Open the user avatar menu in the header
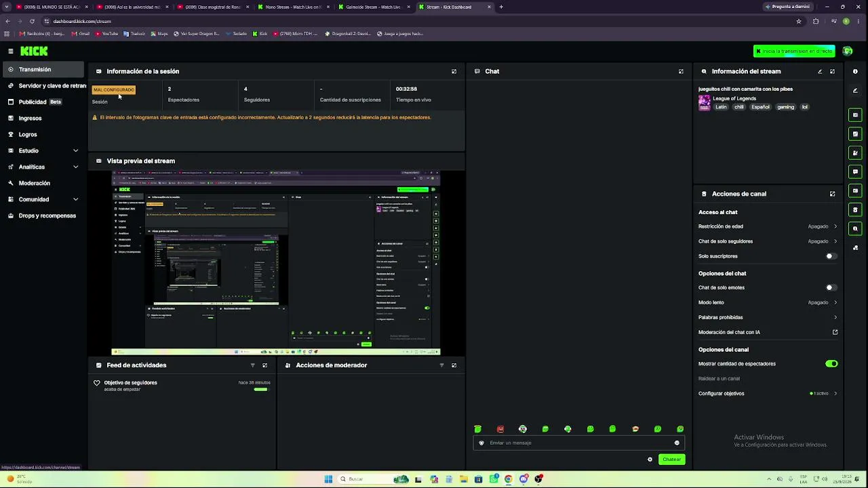 (847, 51)
